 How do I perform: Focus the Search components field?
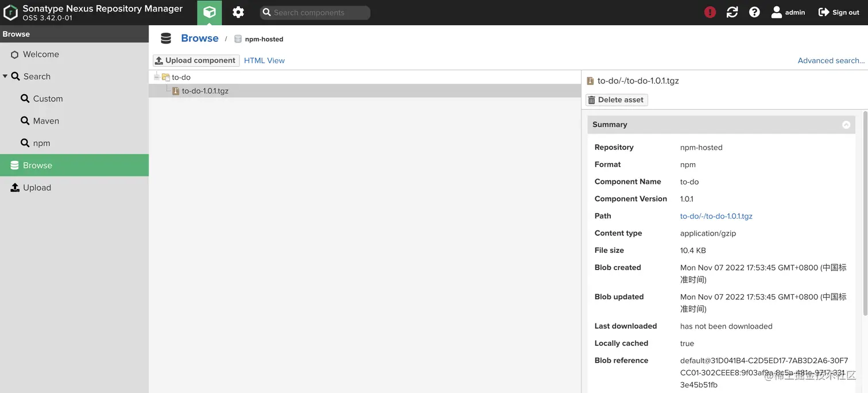(x=315, y=12)
